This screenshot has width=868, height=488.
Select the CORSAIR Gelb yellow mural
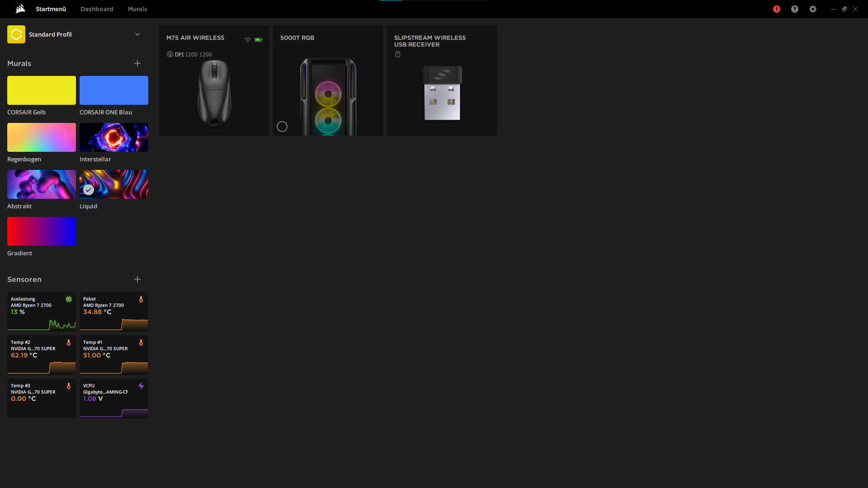42,90
